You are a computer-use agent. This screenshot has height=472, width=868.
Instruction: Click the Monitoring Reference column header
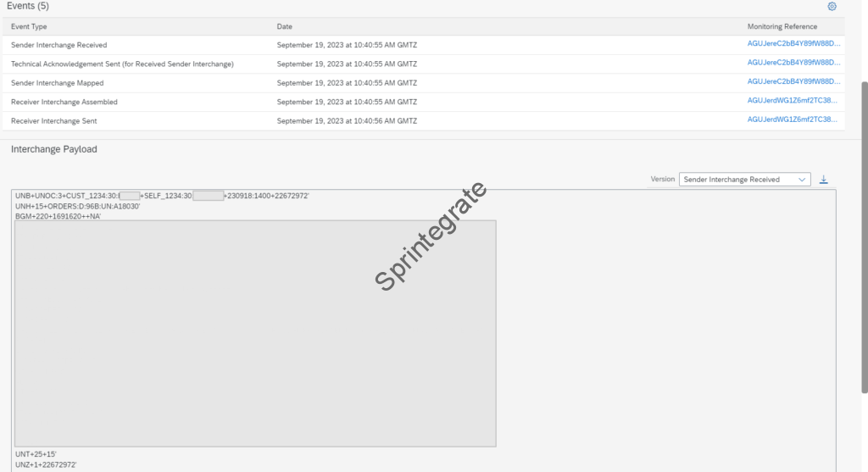[x=782, y=27]
